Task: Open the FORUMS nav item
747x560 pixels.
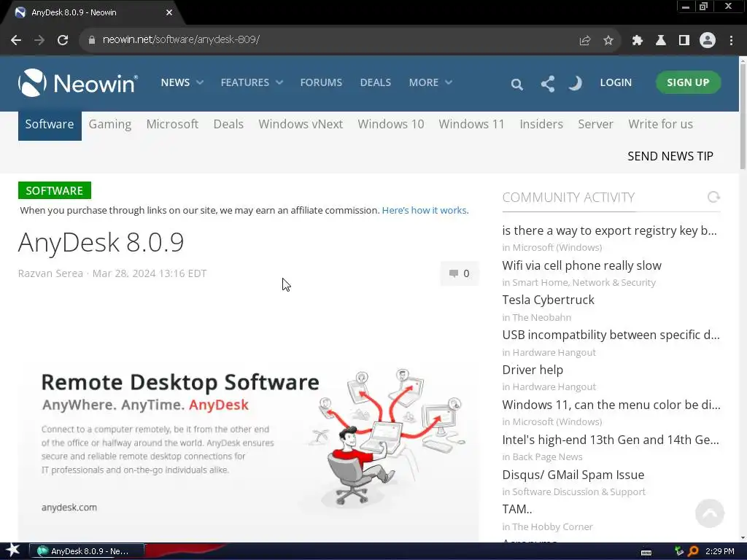Action: tap(321, 82)
